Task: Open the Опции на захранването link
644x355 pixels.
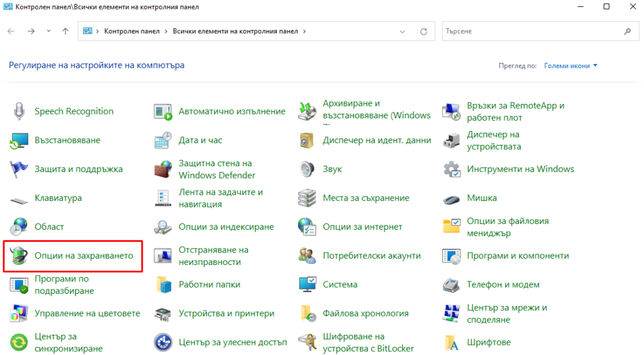Action: (x=84, y=256)
